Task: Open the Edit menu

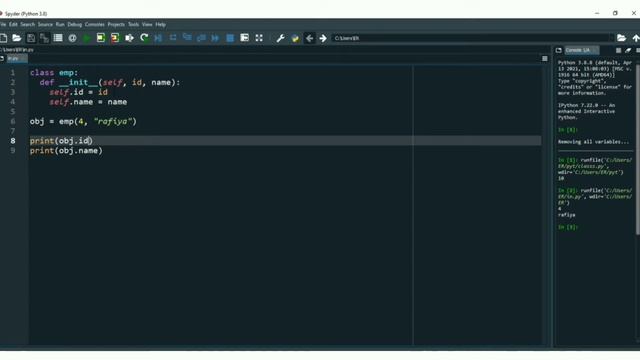Action: (13, 24)
